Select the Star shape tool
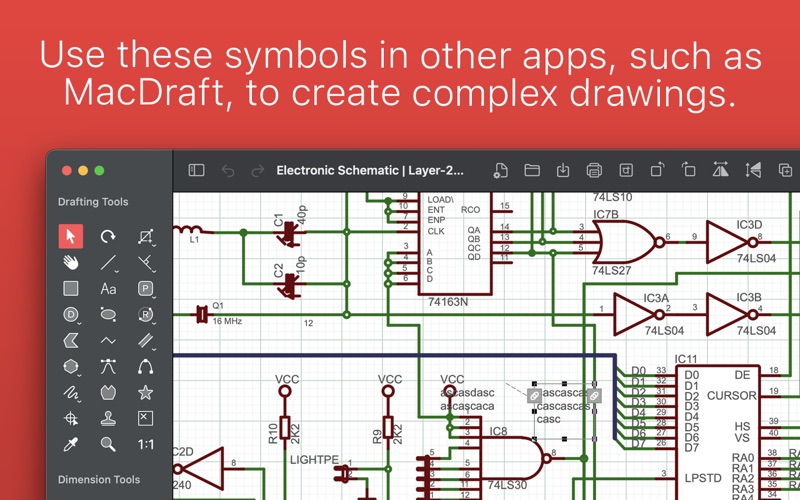 [x=146, y=392]
